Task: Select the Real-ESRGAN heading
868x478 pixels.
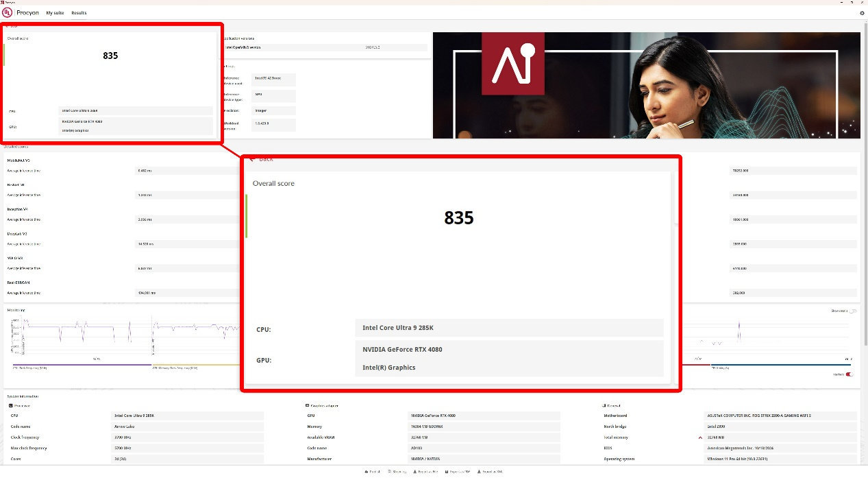Action: point(18,283)
